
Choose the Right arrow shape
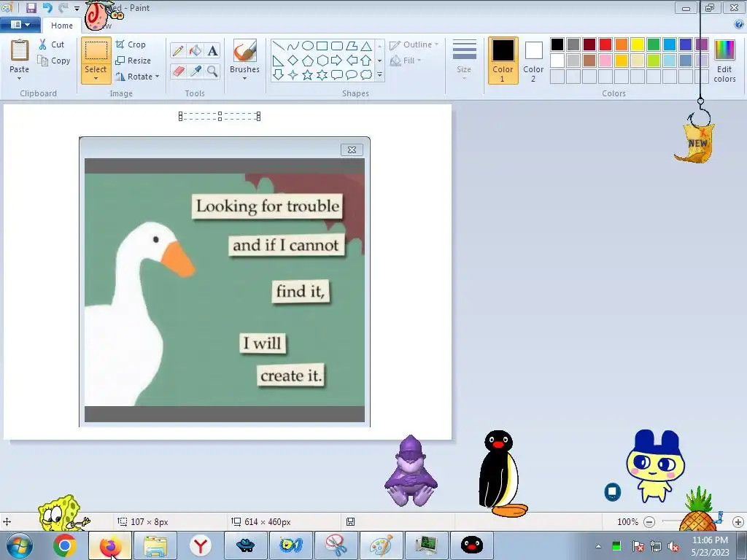(337, 61)
